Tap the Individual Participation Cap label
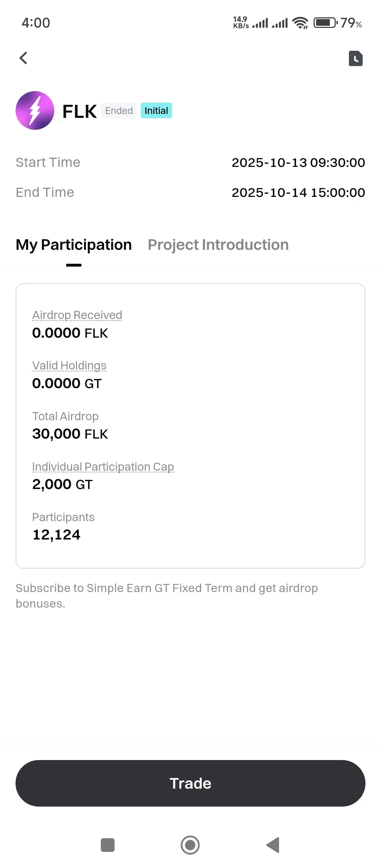Image resolution: width=381 pixels, height=868 pixels. 103,466
